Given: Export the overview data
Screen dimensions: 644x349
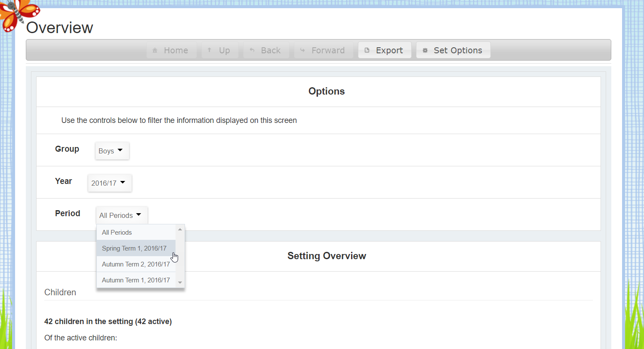Looking at the screenshot, I should click(385, 50).
